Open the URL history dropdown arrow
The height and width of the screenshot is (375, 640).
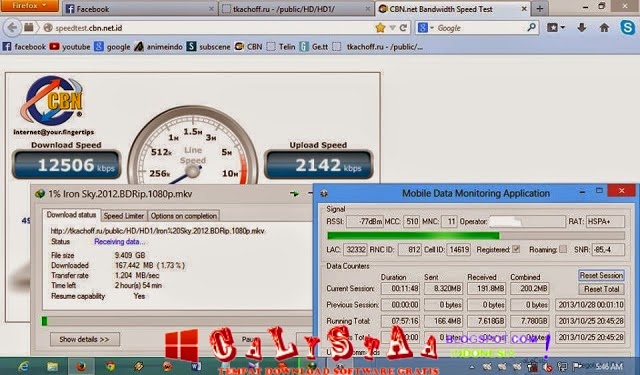pos(392,28)
